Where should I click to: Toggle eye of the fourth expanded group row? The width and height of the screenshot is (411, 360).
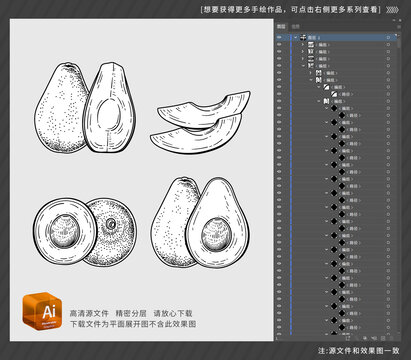click(279, 66)
